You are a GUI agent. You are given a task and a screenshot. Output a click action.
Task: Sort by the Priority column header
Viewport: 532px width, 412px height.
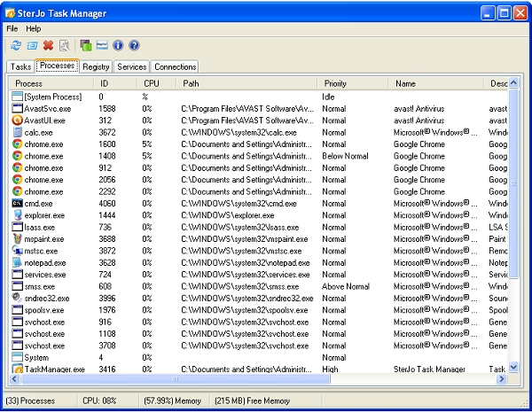(335, 83)
